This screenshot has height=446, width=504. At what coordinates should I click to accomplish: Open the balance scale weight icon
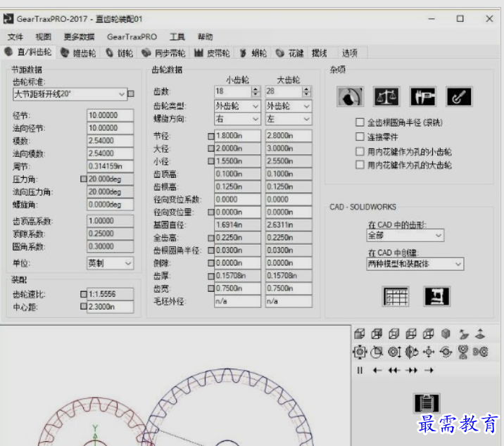point(386,96)
